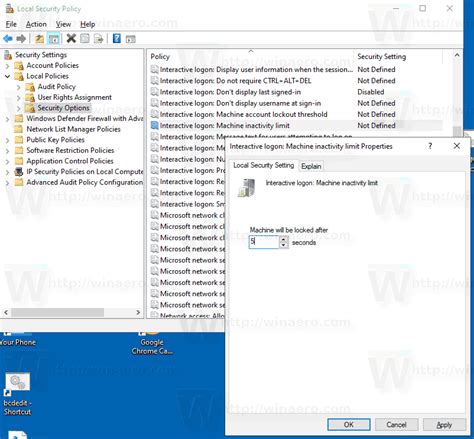Image resolution: width=474 pixels, height=439 pixels.
Task: Click the IP Security Policies computer icon
Action: tap(19, 172)
